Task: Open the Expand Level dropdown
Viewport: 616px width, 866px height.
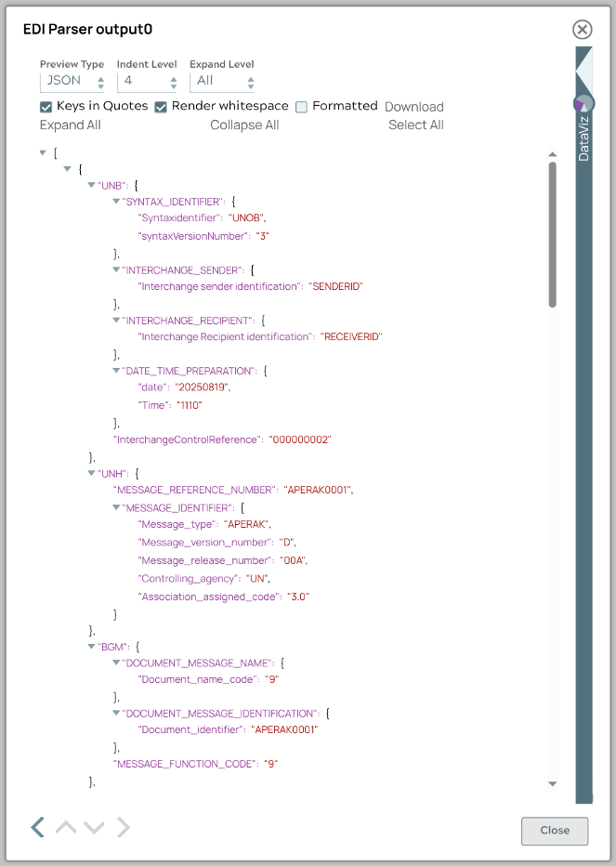Action: pos(222,81)
